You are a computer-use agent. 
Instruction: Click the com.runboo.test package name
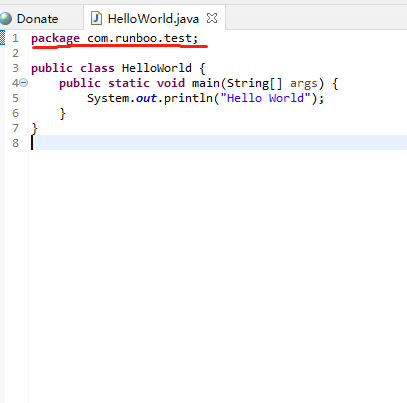[140, 38]
